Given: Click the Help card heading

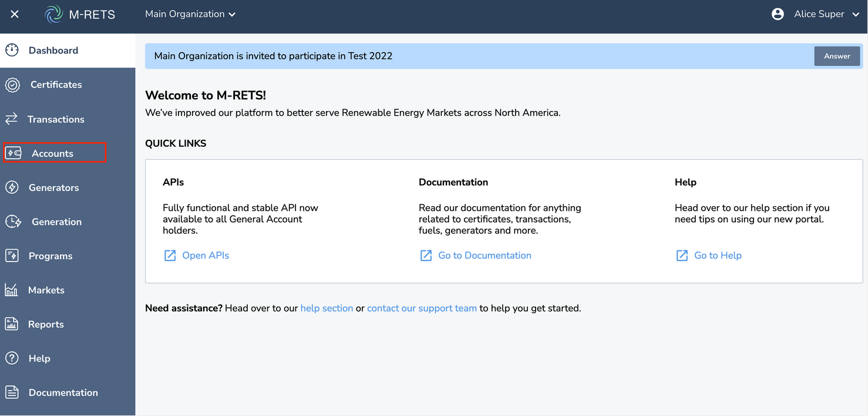Looking at the screenshot, I should point(685,182).
